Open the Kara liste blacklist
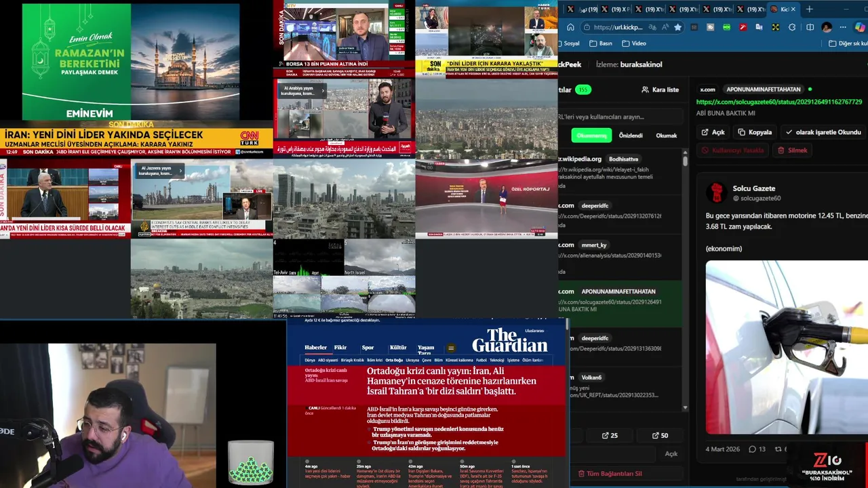The width and height of the screenshot is (868, 488). [660, 89]
